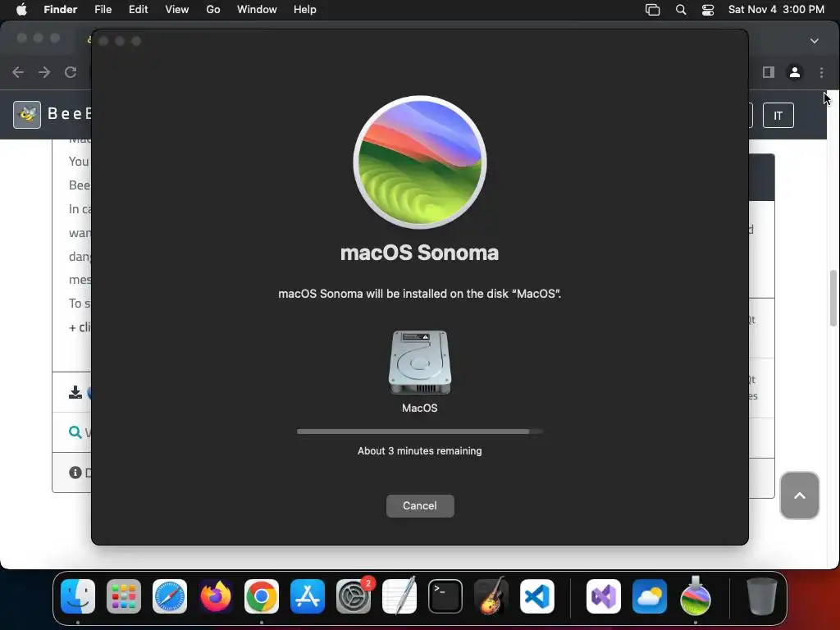Click the installation progress bar
The image size is (840, 630).
tap(420, 431)
